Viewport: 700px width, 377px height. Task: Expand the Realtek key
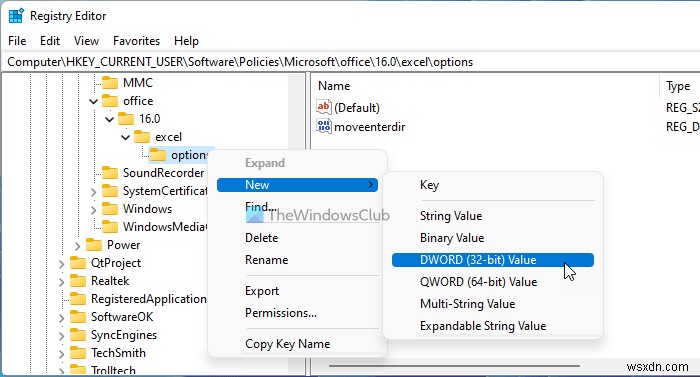click(61, 282)
